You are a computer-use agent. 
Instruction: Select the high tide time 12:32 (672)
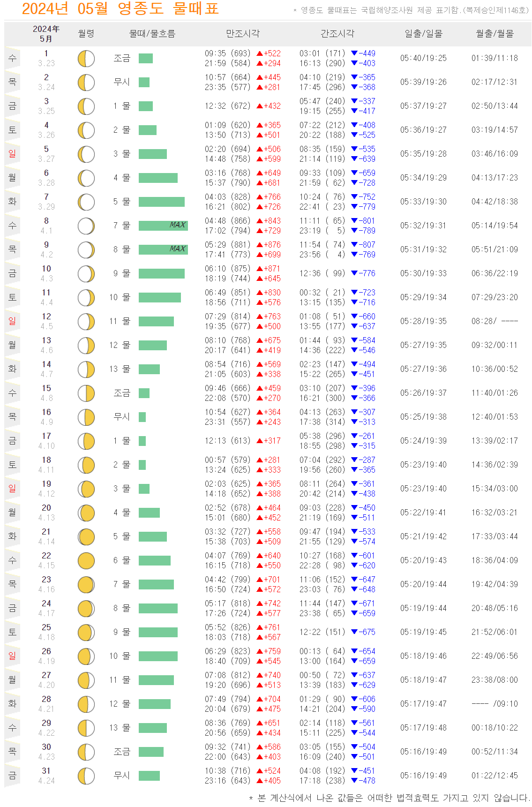coord(227,106)
